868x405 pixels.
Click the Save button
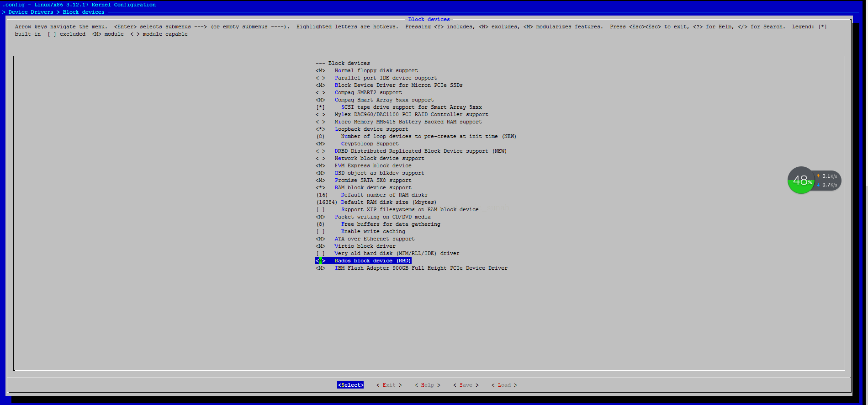click(466, 385)
